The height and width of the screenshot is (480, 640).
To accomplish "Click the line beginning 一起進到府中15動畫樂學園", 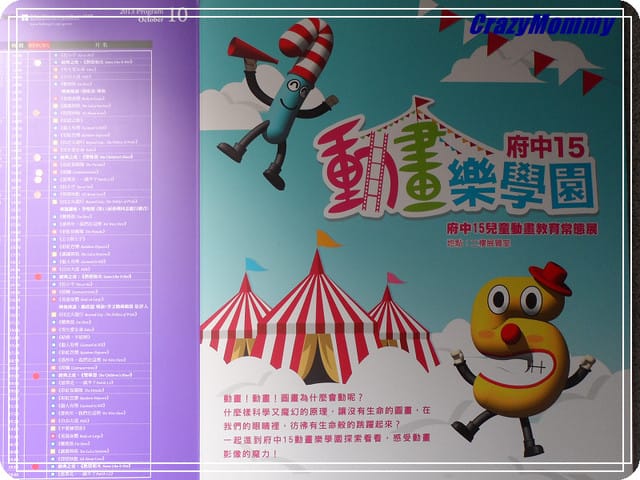I will [327, 439].
